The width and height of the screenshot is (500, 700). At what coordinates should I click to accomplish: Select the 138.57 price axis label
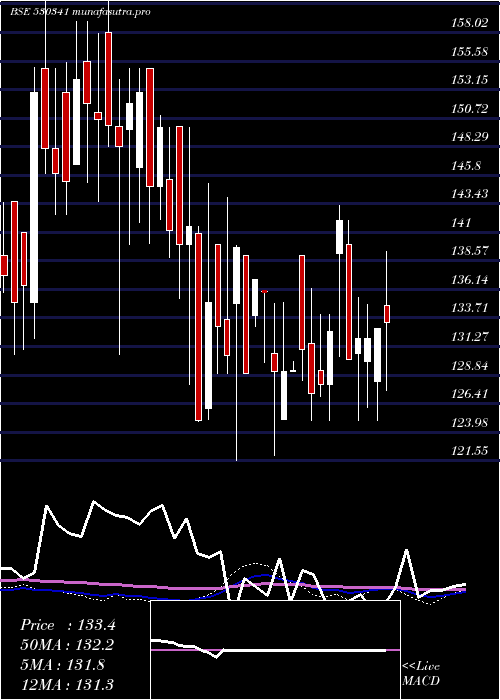[x=470, y=251]
